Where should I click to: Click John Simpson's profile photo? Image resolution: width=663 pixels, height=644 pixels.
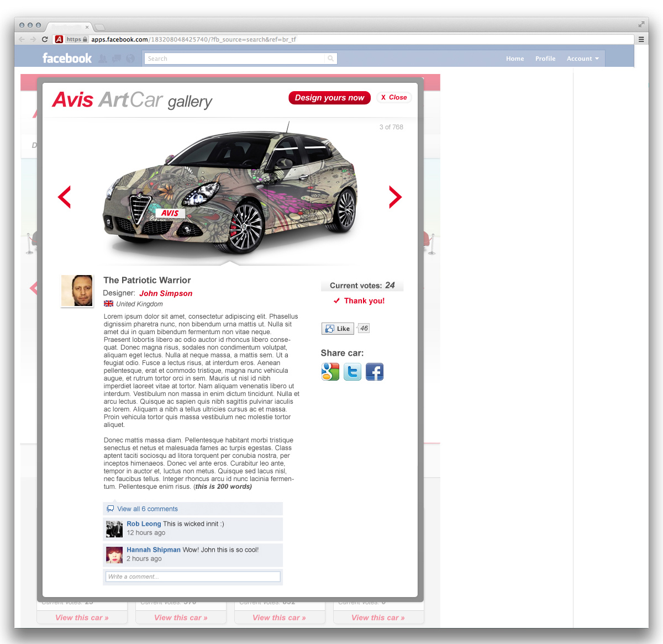click(x=77, y=291)
